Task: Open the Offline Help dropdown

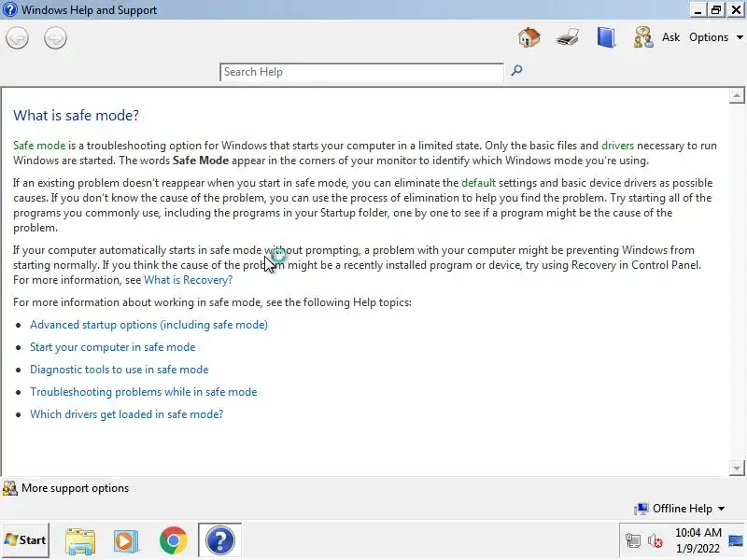Action: point(680,509)
